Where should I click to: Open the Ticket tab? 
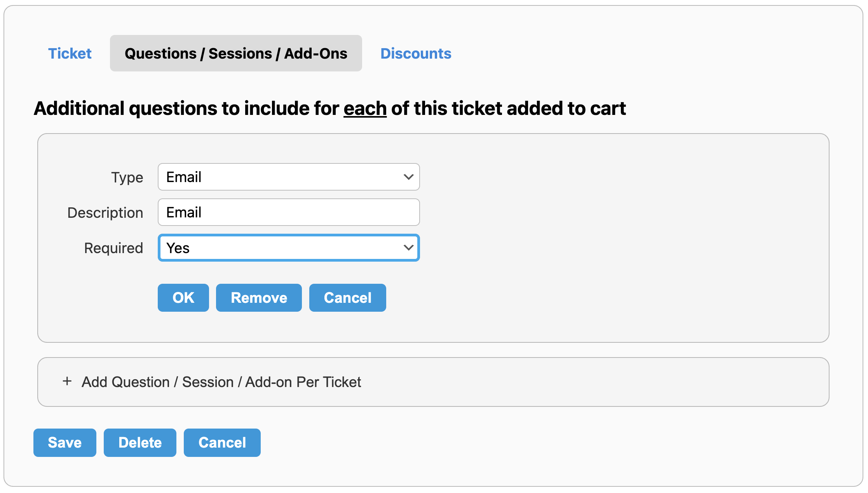tap(70, 53)
